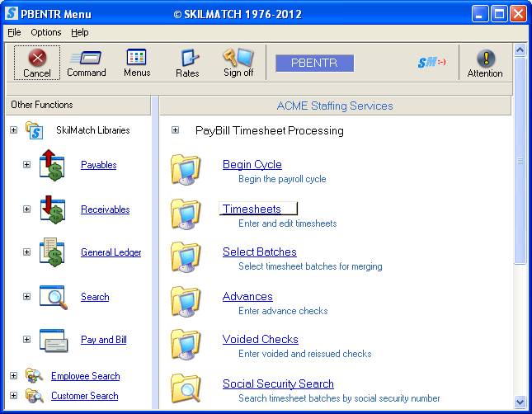Click the General Ledger link
The height and width of the screenshot is (414, 532).
[x=111, y=252]
